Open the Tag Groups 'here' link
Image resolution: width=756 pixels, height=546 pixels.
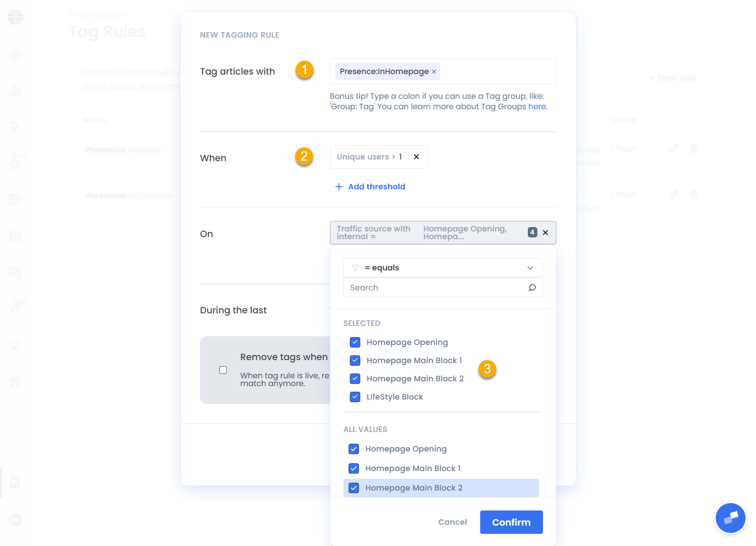[x=536, y=107]
